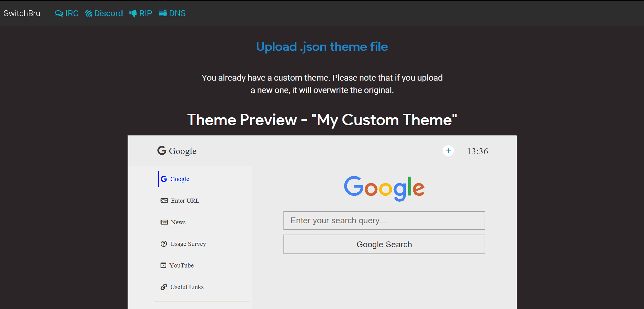Viewport: 644px width, 309px height.
Task: Click the DNS server icon
Action: click(x=163, y=13)
